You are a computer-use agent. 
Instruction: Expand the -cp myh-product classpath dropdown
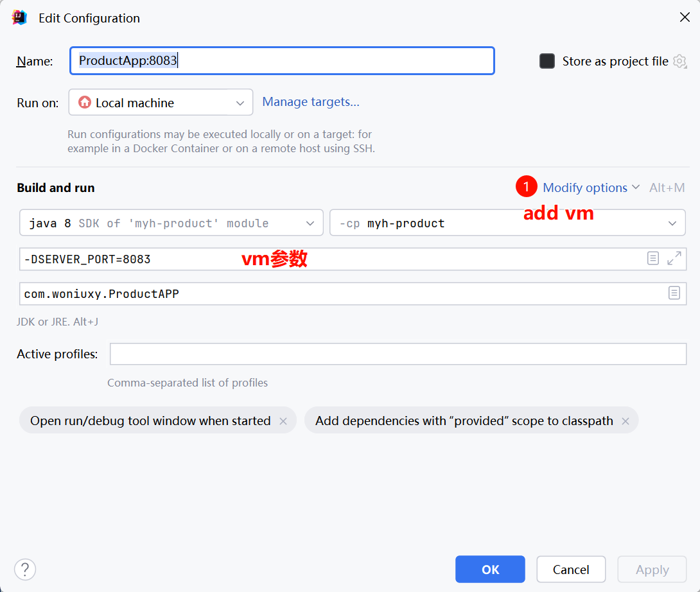coord(507,223)
